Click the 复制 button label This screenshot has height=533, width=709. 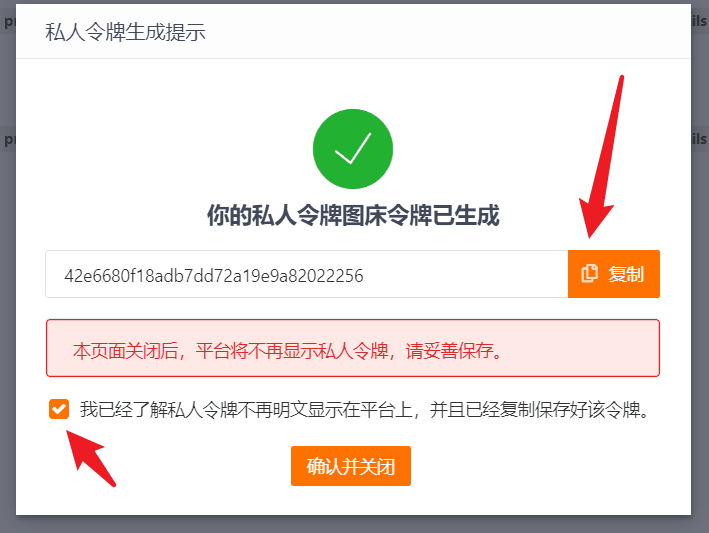626,274
